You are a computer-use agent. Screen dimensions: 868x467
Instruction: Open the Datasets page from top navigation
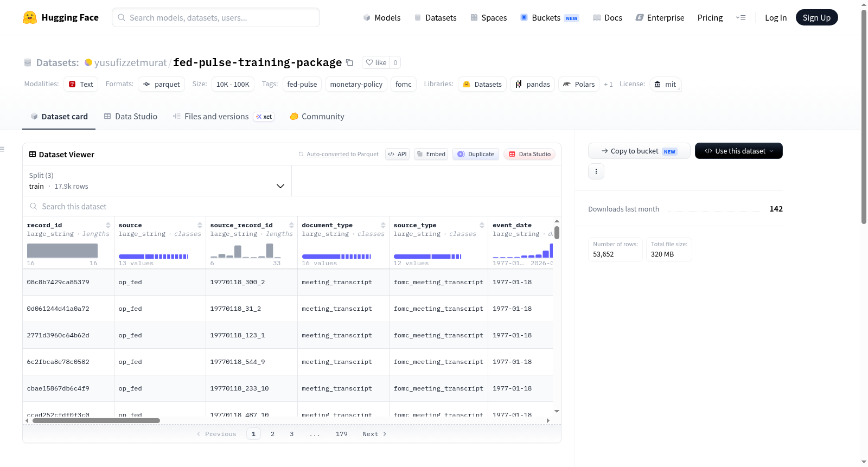point(435,17)
